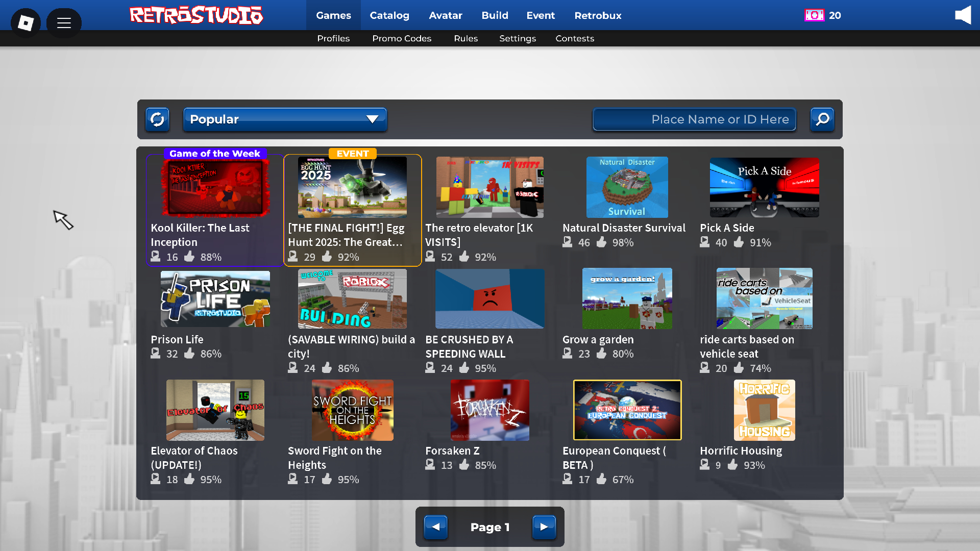The width and height of the screenshot is (980, 551).
Task: Click the Grow a garden title text
Action: tap(598, 340)
